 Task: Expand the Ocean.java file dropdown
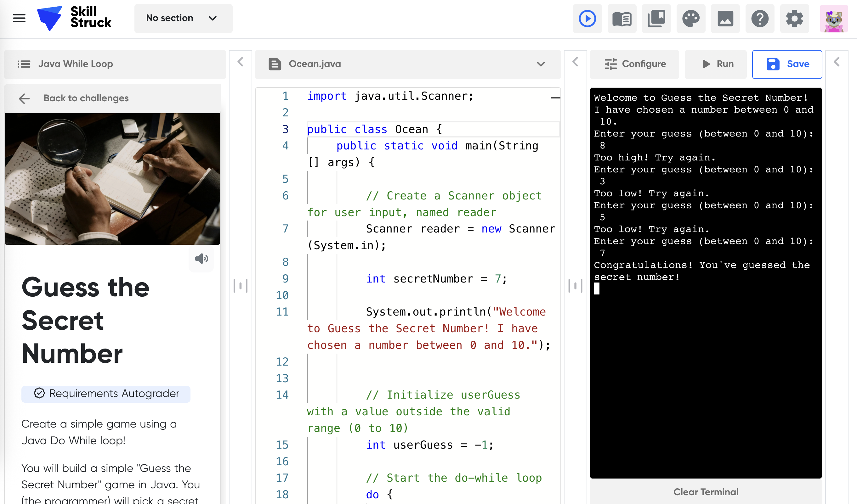(x=541, y=64)
